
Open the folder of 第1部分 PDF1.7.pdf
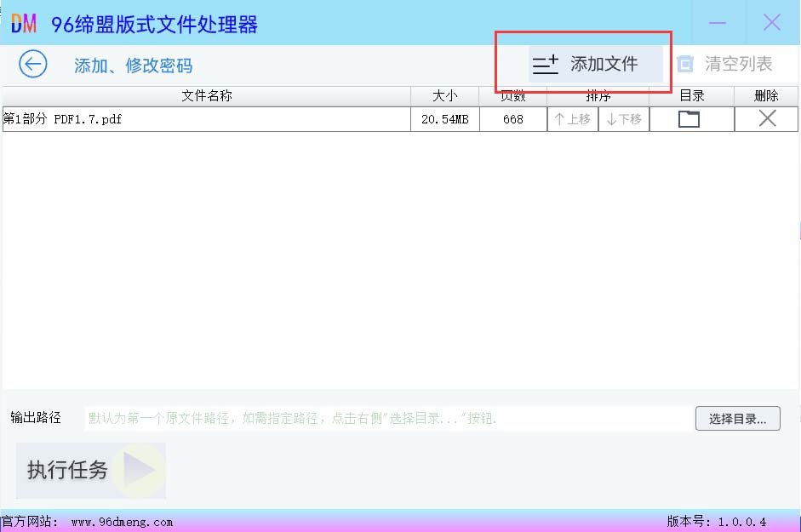(x=689, y=119)
